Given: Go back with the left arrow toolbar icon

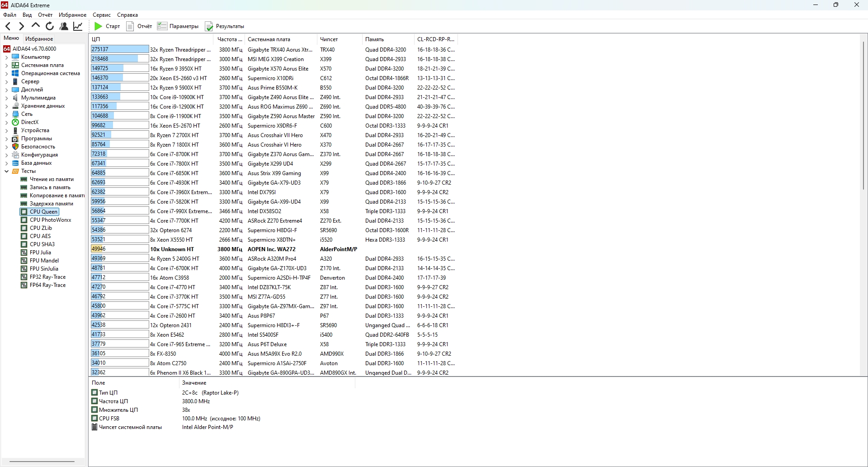Looking at the screenshot, I should pyautogui.click(x=8, y=26).
